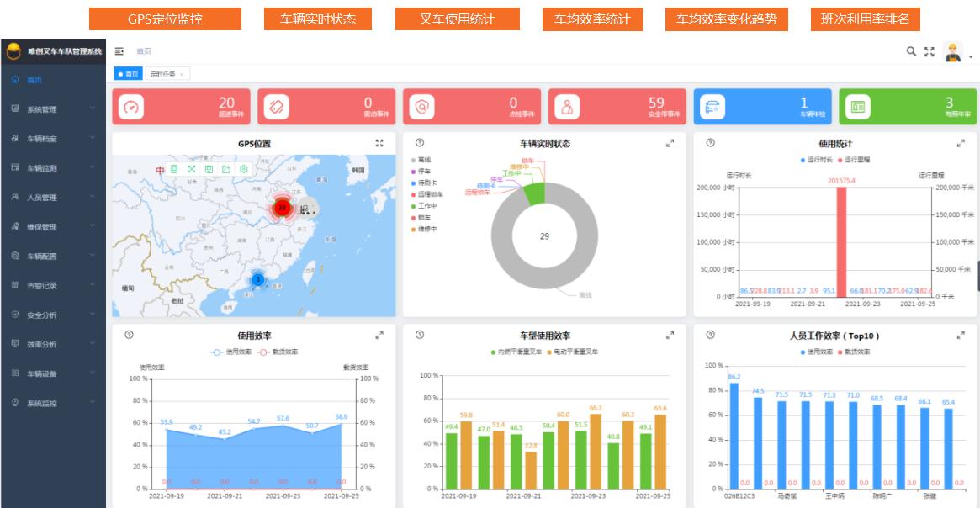Click the 首页 breadcrumb in header
The height and width of the screenshot is (508, 980).
[144, 51]
